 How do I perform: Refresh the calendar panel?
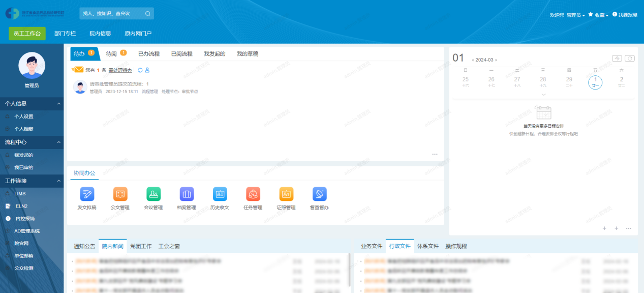click(x=629, y=58)
